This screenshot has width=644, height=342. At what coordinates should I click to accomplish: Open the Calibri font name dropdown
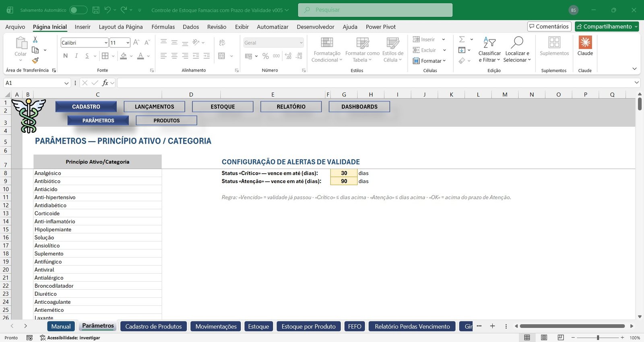tap(106, 43)
